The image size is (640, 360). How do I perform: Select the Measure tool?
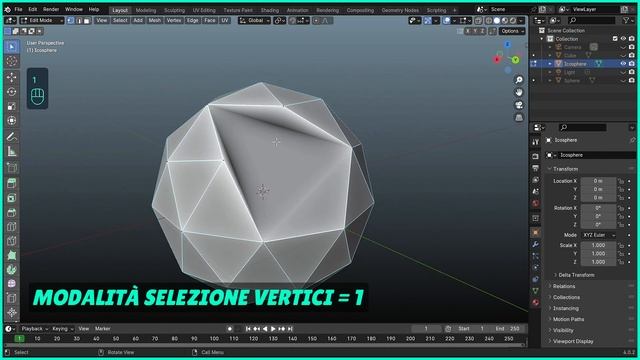(x=12, y=152)
